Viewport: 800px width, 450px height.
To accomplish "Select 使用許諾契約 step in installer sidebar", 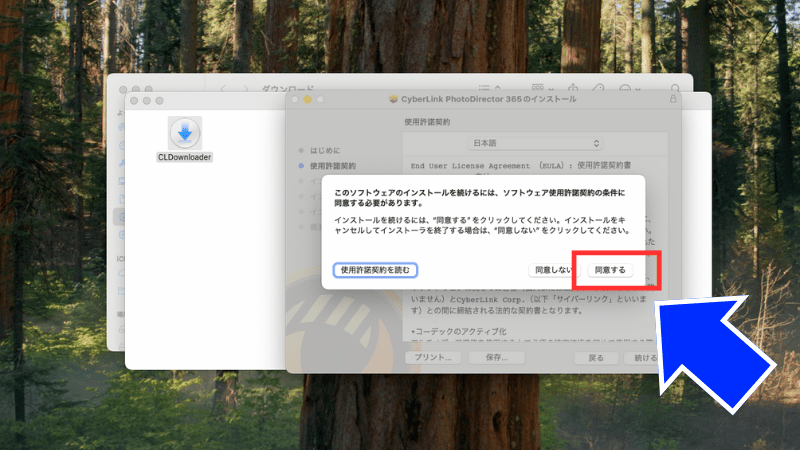I will pos(333,166).
